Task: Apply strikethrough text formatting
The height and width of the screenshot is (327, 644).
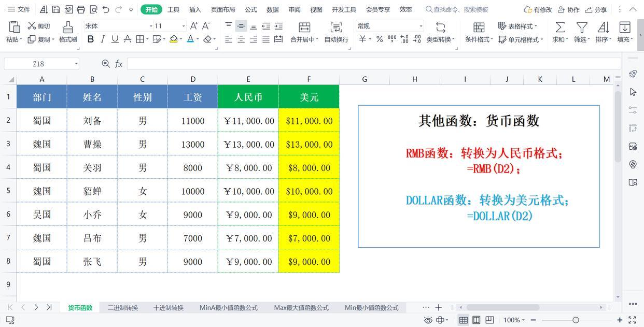Action: (127, 39)
